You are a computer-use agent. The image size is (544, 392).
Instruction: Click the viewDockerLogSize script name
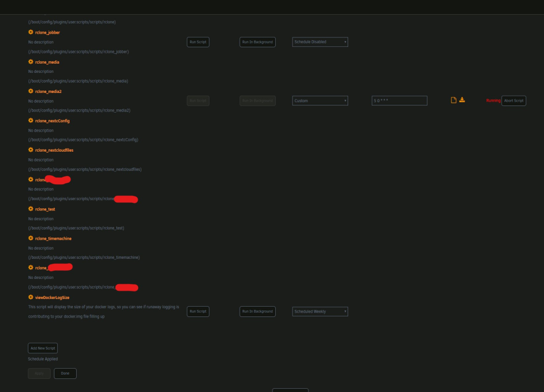coord(52,297)
